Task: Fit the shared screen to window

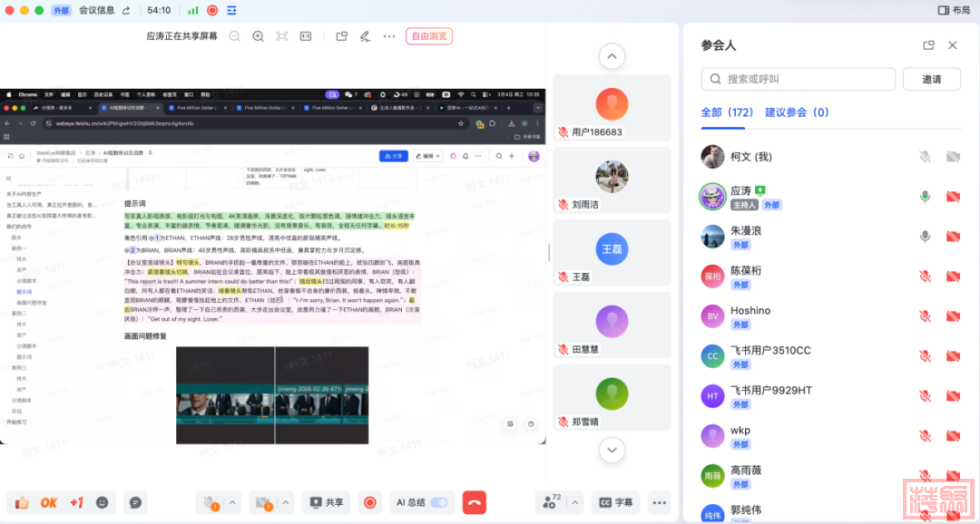Action: click(x=282, y=36)
